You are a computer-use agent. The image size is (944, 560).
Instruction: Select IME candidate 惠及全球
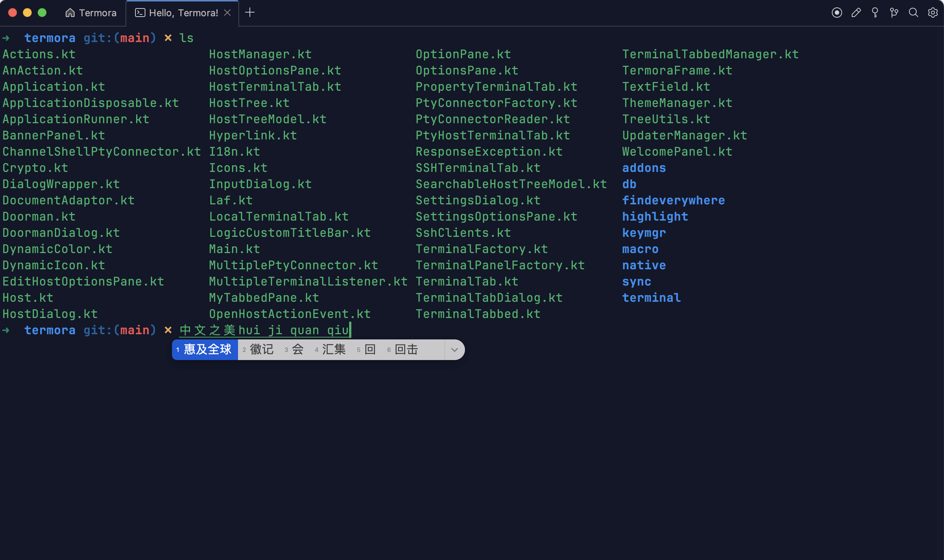tap(205, 349)
